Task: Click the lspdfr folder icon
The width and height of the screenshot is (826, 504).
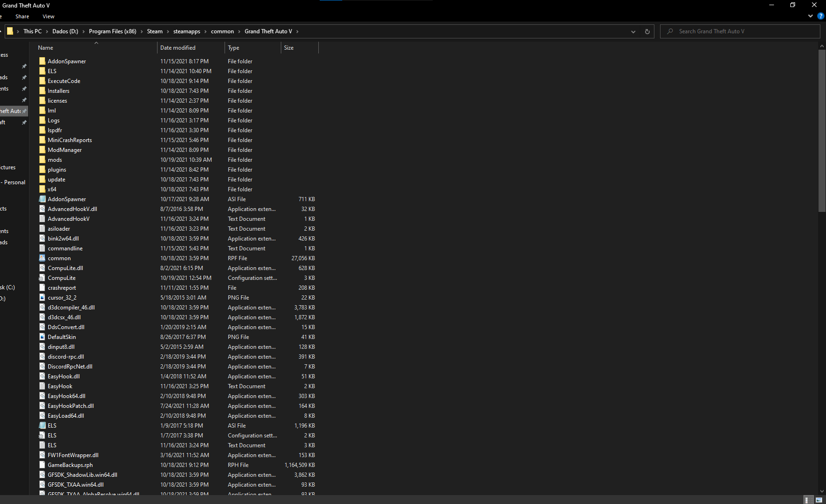Action: pos(42,130)
